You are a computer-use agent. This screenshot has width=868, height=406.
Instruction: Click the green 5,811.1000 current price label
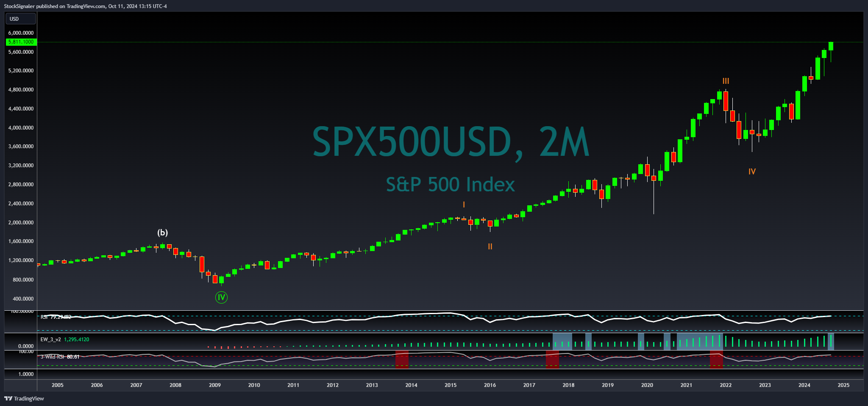[x=21, y=42]
